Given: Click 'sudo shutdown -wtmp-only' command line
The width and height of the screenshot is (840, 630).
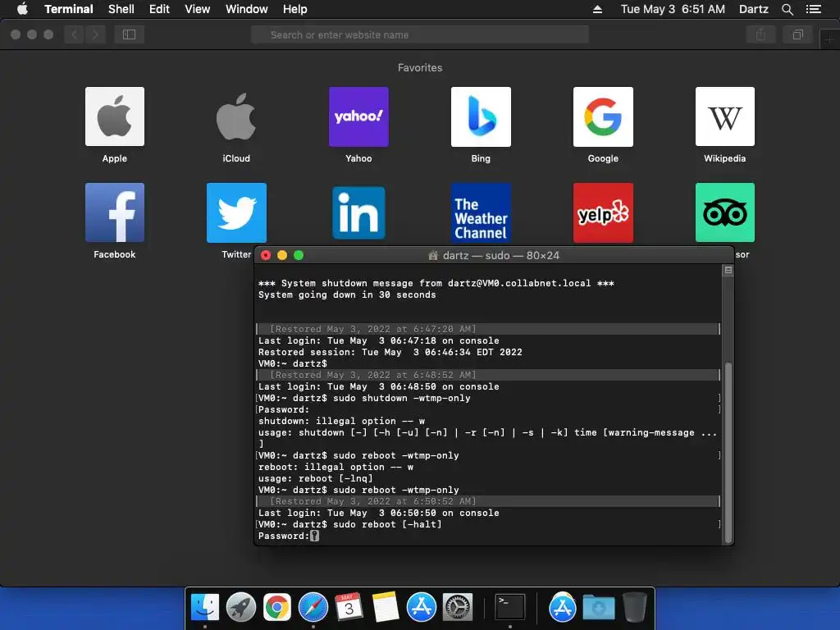Looking at the screenshot, I should coord(364,398).
